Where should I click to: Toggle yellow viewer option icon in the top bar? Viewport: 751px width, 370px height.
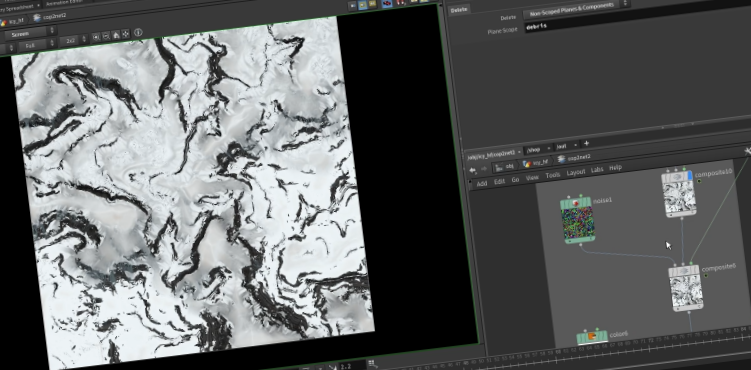click(372, 4)
